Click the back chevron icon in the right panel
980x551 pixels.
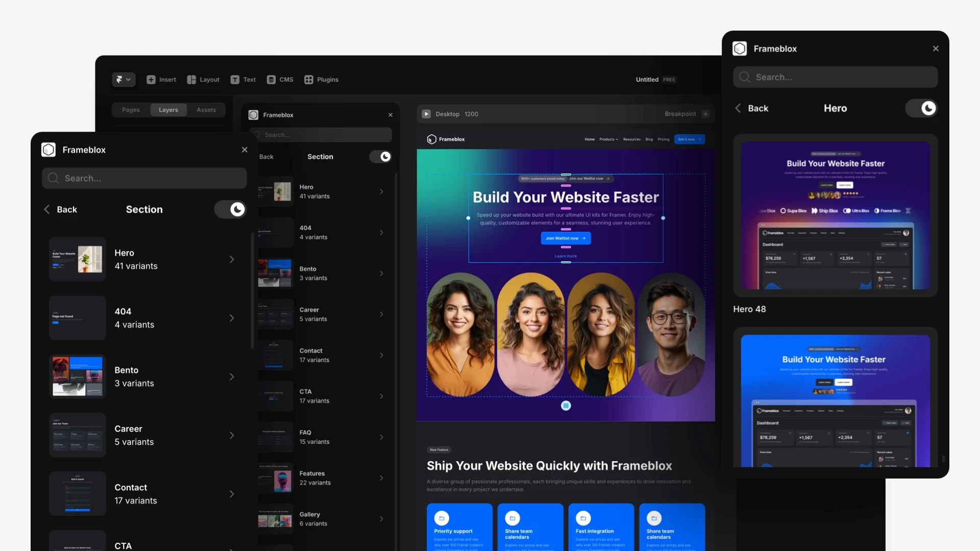coord(738,108)
